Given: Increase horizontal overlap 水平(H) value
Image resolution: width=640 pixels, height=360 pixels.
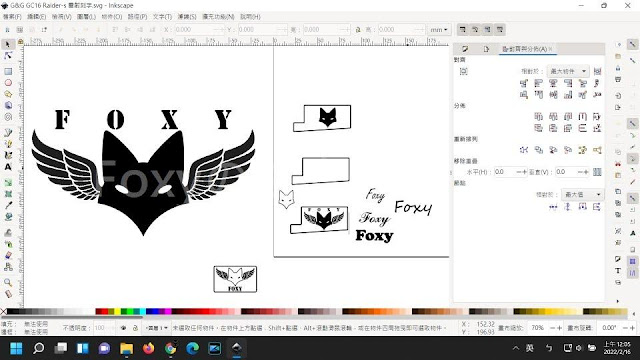Looking at the screenshot, I should pos(525,172).
